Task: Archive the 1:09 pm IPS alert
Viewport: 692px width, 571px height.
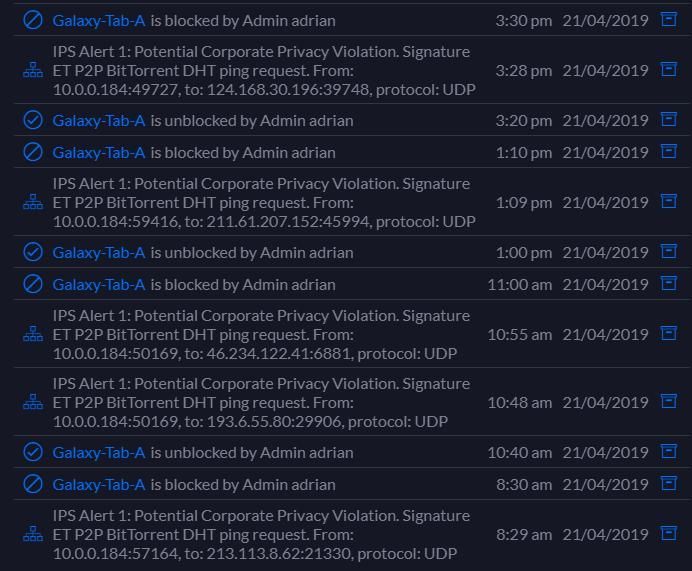Action: [x=669, y=201]
